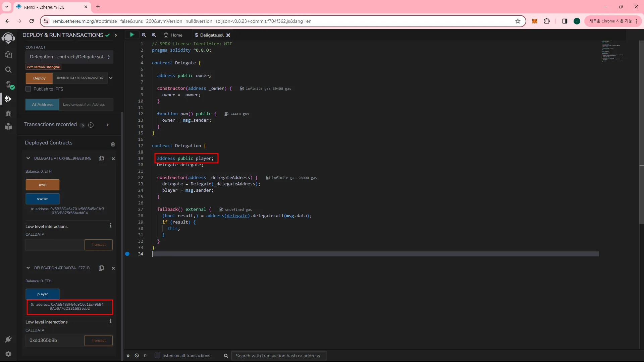Image resolution: width=644 pixels, height=362 pixels.
Task: Zoom in the editor font
Action: click(x=154, y=35)
